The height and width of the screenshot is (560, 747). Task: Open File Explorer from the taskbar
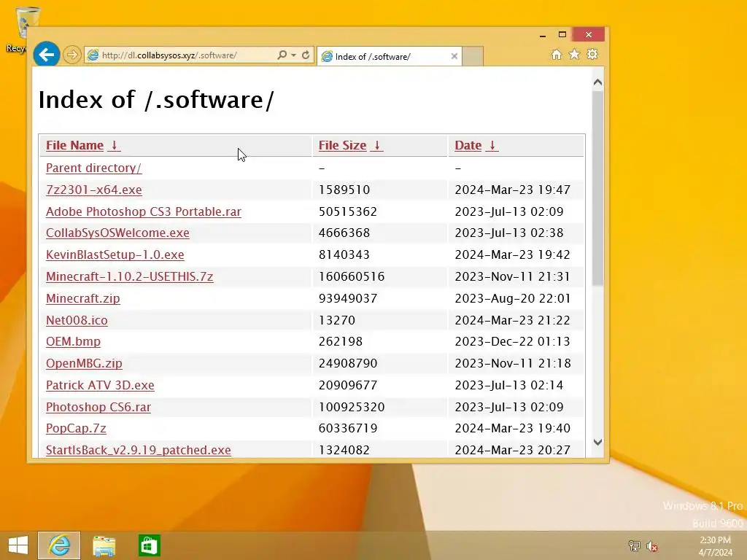pos(104,545)
